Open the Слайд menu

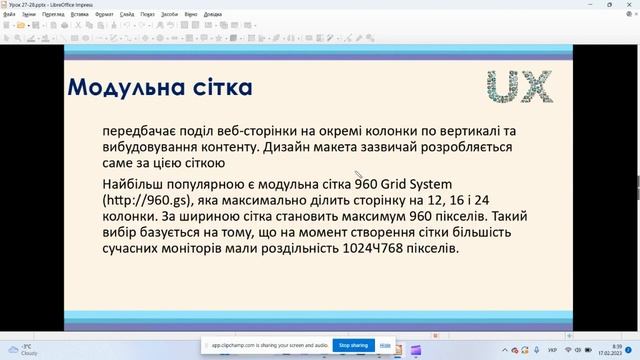coord(127,14)
